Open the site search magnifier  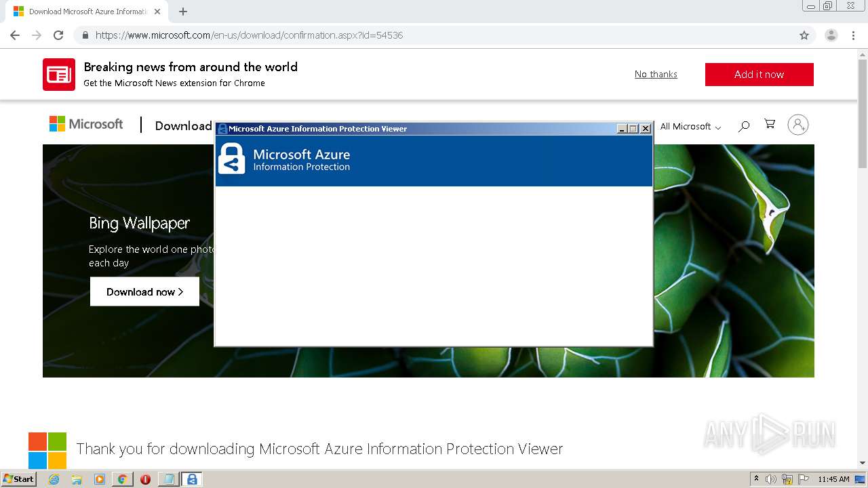point(744,125)
